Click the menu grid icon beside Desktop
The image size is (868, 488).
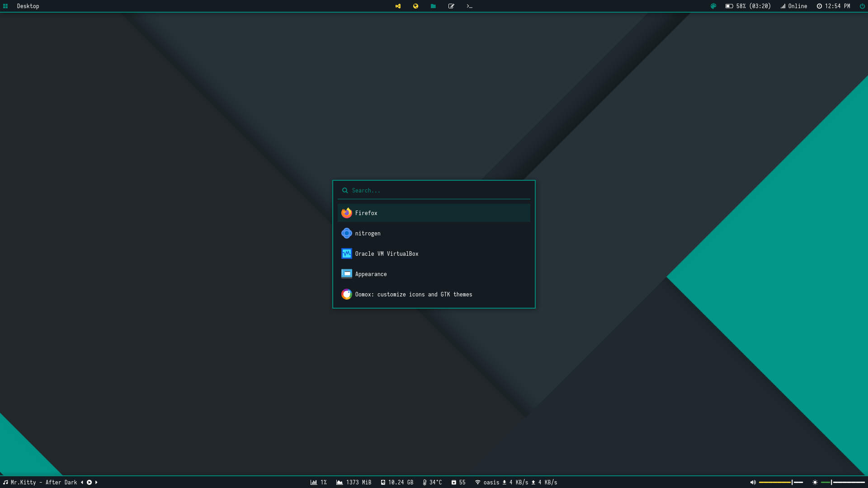pyautogui.click(x=5, y=6)
